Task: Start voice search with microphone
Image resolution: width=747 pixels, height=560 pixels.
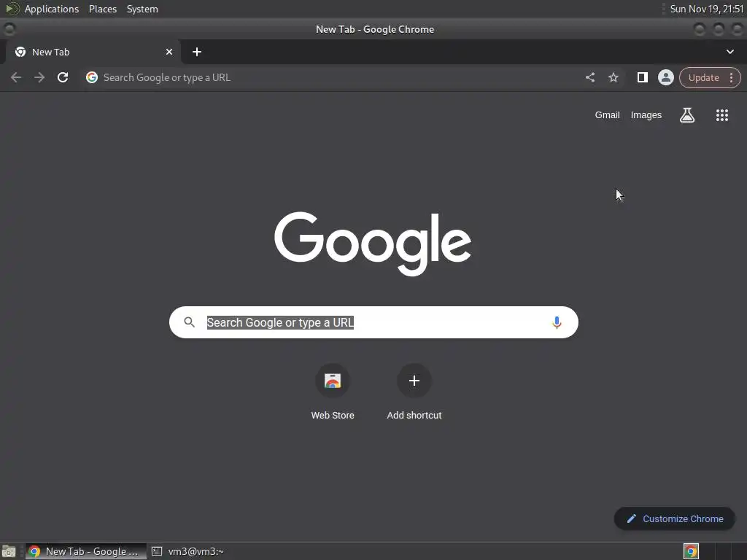Action: pos(557,322)
